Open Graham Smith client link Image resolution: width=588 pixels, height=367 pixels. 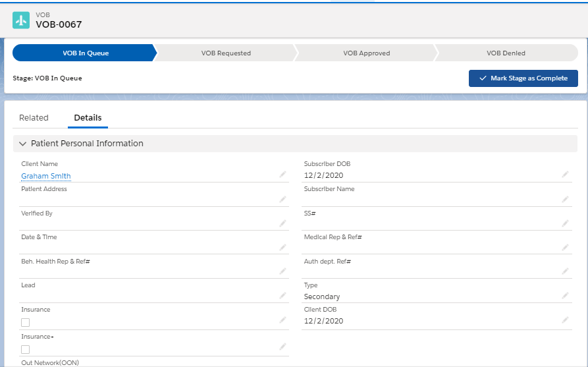(46, 176)
